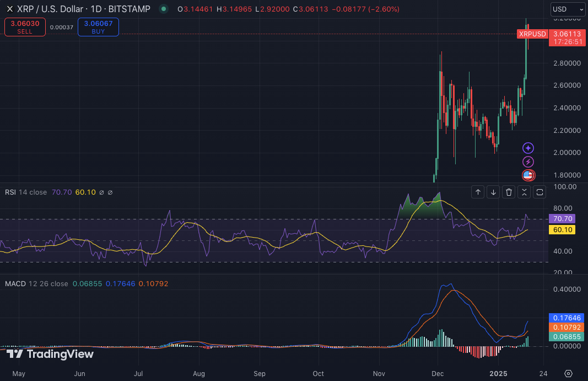The image size is (588, 381).
Task: Maximize the RSI pane
Action: tap(540, 192)
